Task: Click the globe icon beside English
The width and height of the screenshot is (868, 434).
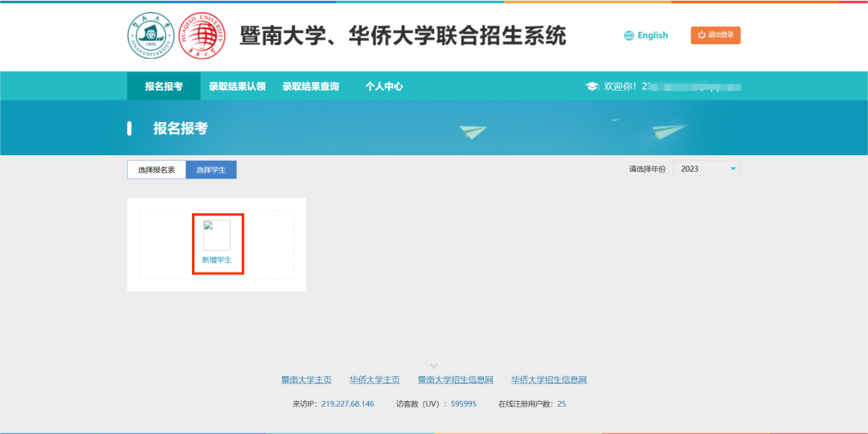Action: [x=628, y=35]
